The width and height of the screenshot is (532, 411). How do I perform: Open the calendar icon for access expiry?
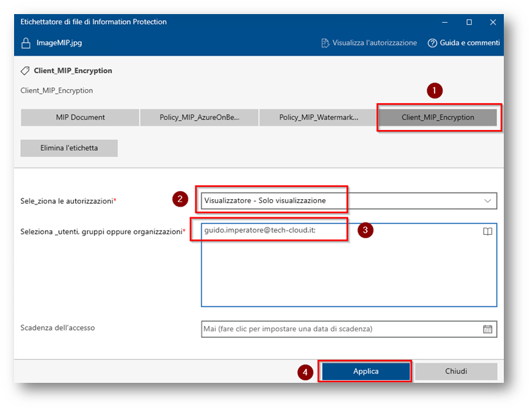pyautogui.click(x=487, y=329)
